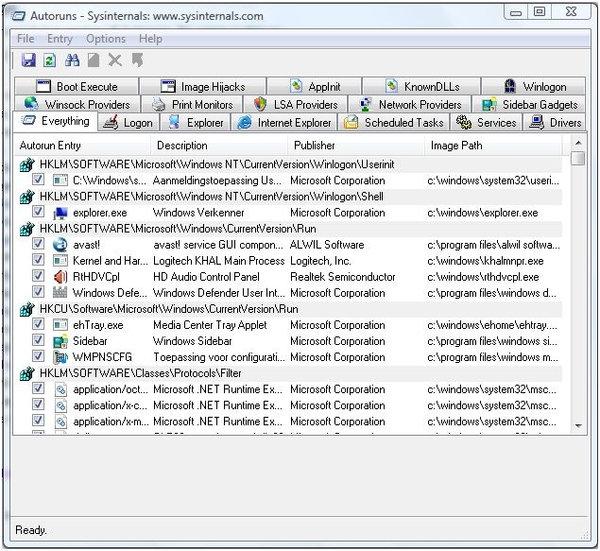Uncheck the WMPNSCFG entry

38,356
